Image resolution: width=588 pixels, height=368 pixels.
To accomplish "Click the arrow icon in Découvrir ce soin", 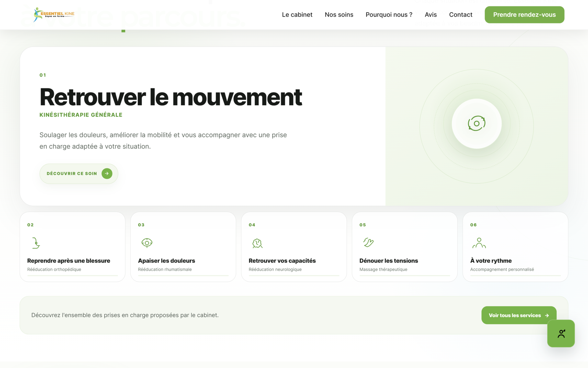I will coord(107,173).
